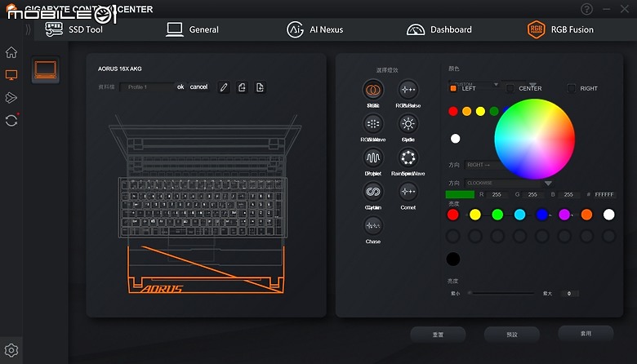Choose dark green swatch in top row
Image resolution: width=637 pixels, height=364 pixels.
pyautogui.click(x=494, y=111)
